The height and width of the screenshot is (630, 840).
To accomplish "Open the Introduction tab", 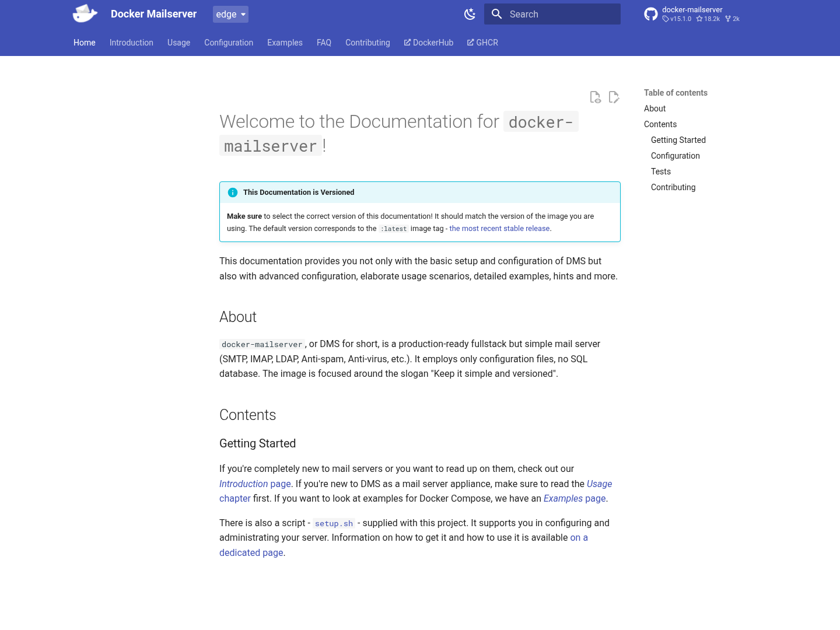I will coord(131,43).
